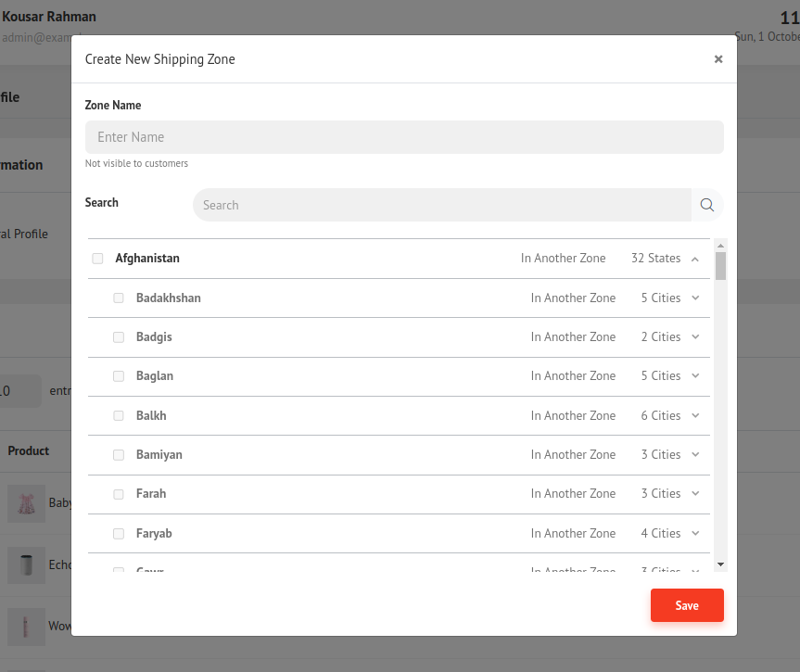Viewport: 800px width, 672px height.
Task: Expand Faryab cities list
Action: click(695, 533)
